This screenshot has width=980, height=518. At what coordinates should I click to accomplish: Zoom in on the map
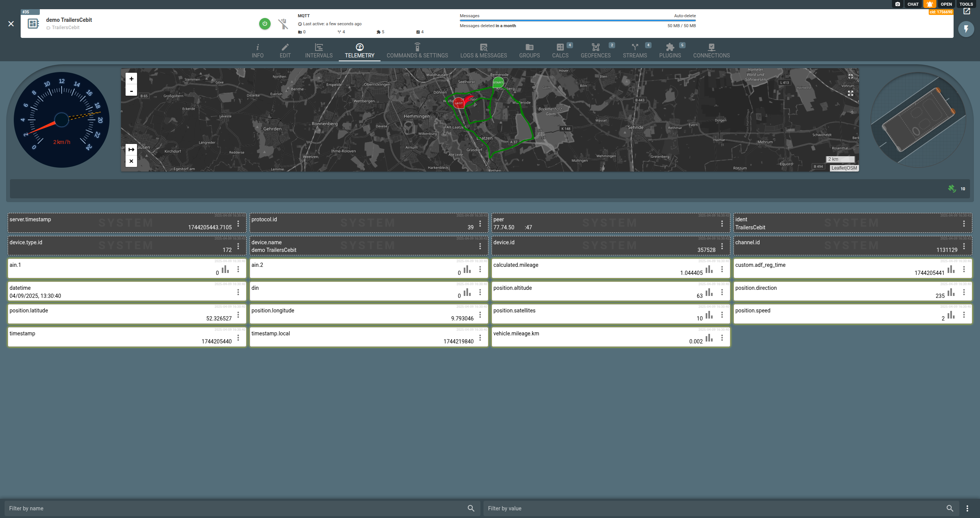[131, 79]
